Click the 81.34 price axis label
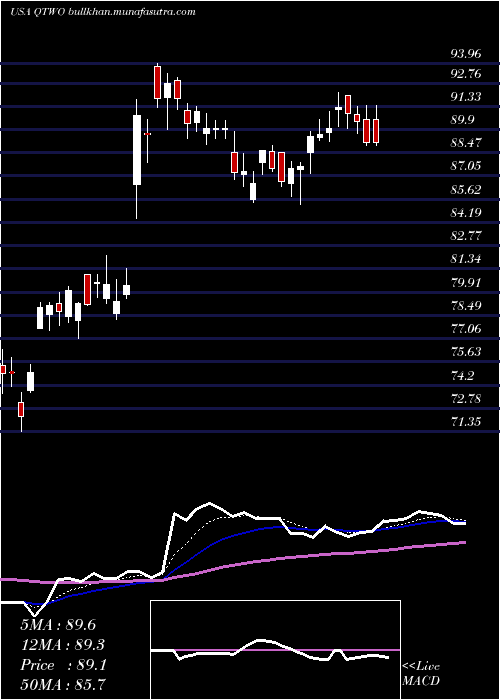 466,259
